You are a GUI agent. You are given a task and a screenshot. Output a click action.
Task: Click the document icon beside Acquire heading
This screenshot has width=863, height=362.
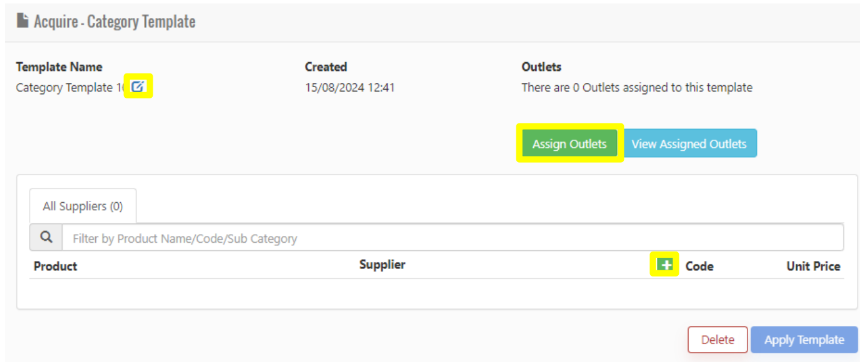23,21
